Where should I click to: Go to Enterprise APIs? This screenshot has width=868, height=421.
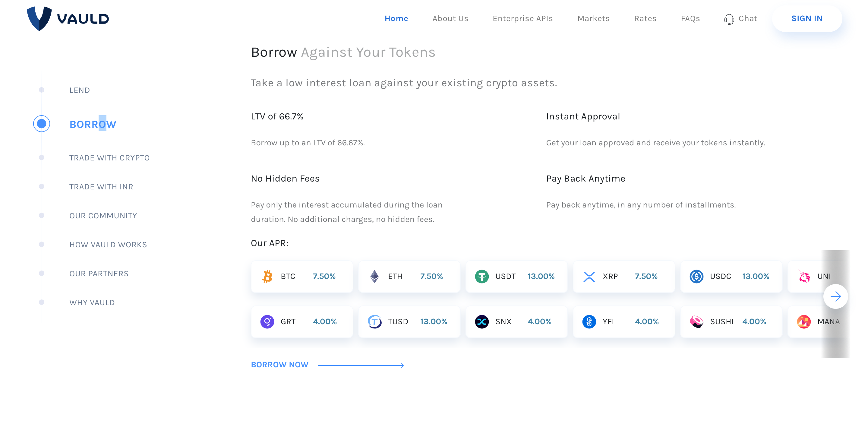pos(522,18)
